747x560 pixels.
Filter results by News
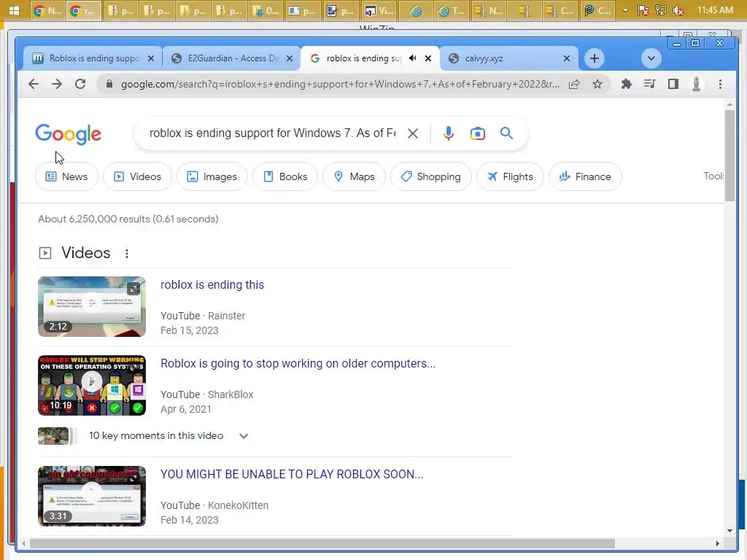[66, 176]
